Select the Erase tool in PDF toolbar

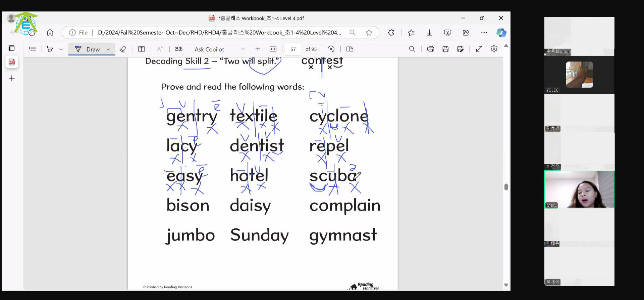pyautogui.click(x=123, y=49)
